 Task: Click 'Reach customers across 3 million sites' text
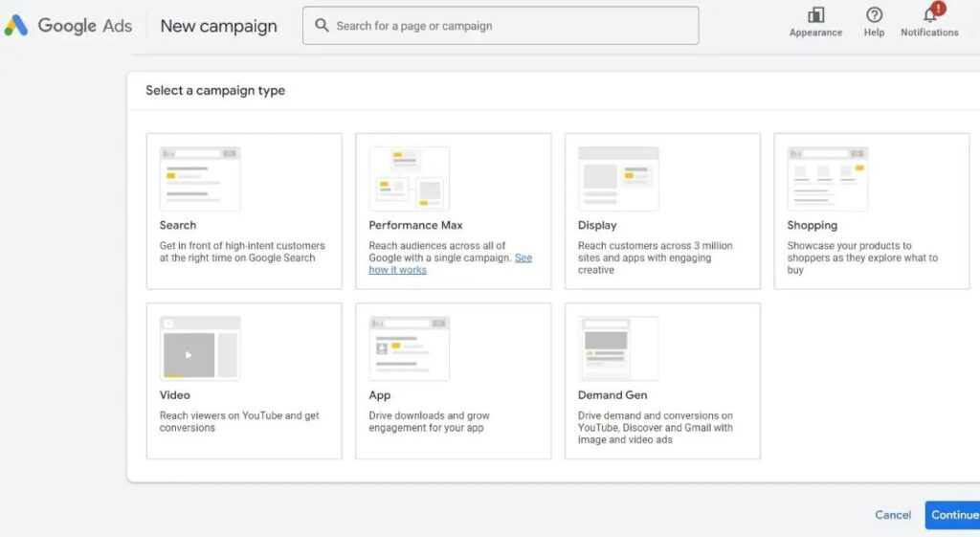655,257
